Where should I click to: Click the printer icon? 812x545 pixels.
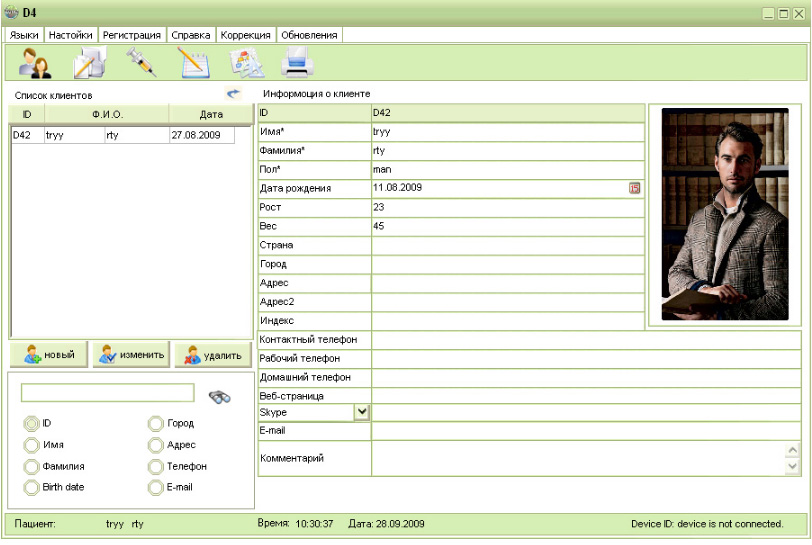point(298,63)
